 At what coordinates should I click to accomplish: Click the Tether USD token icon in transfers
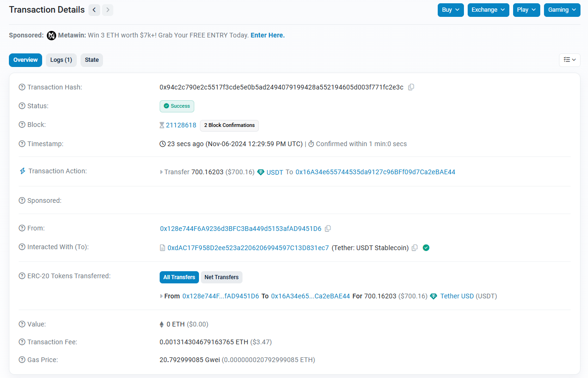pos(434,296)
